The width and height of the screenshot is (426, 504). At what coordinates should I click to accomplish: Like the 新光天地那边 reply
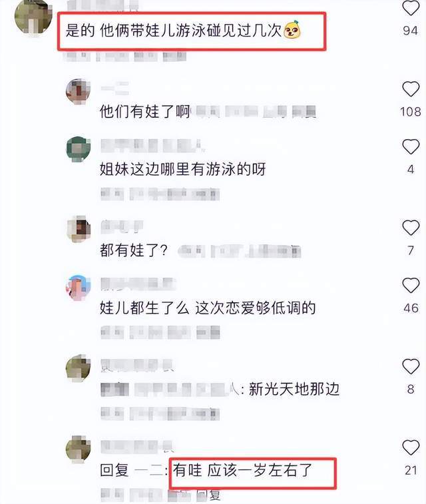click(x=411, y=367)
